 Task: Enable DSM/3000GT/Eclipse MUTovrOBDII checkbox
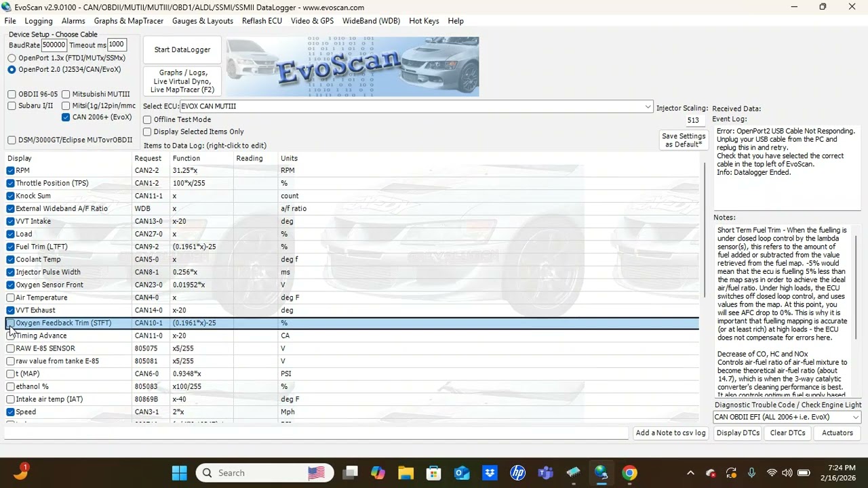coord(12,140)
